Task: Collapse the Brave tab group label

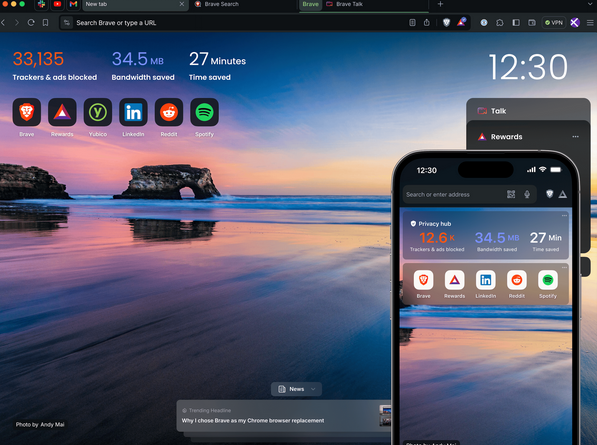Action: [310, 4]
